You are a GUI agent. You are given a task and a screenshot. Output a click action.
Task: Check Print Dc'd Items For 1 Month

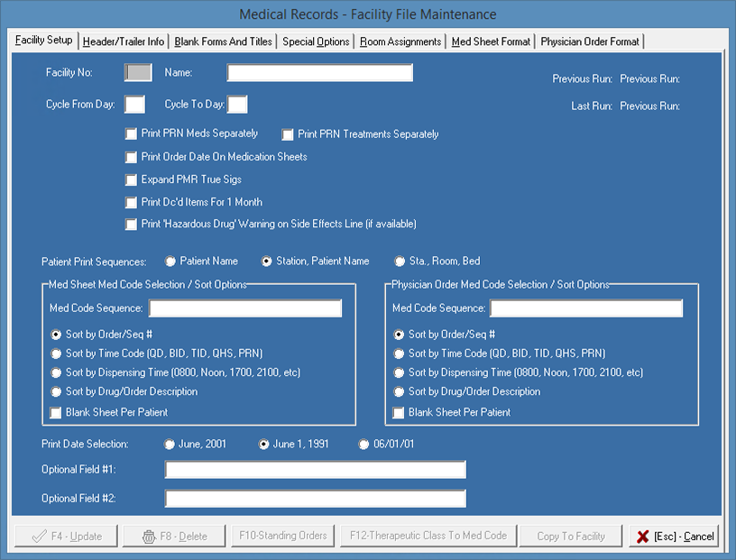pyautogui.click(x=132, y=202)
